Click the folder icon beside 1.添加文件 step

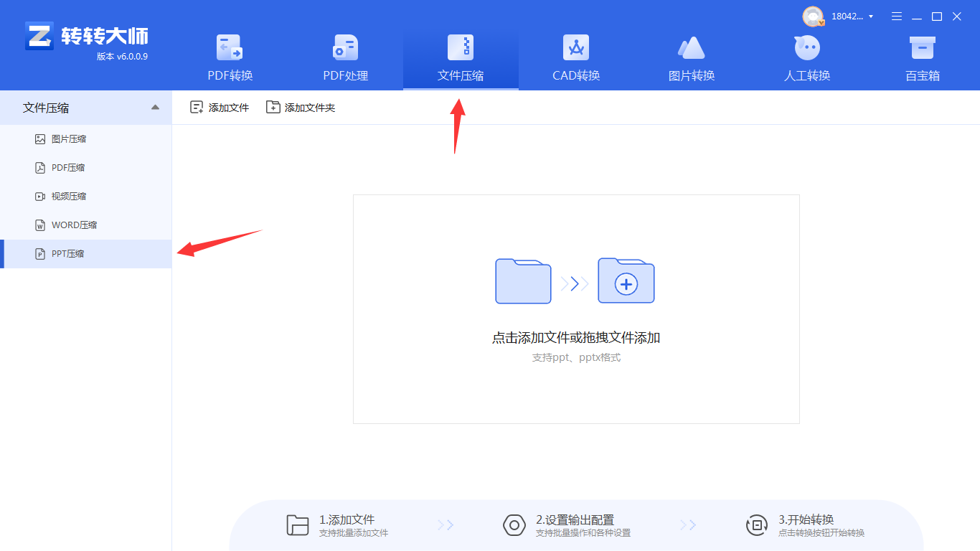tap(298, 525)
